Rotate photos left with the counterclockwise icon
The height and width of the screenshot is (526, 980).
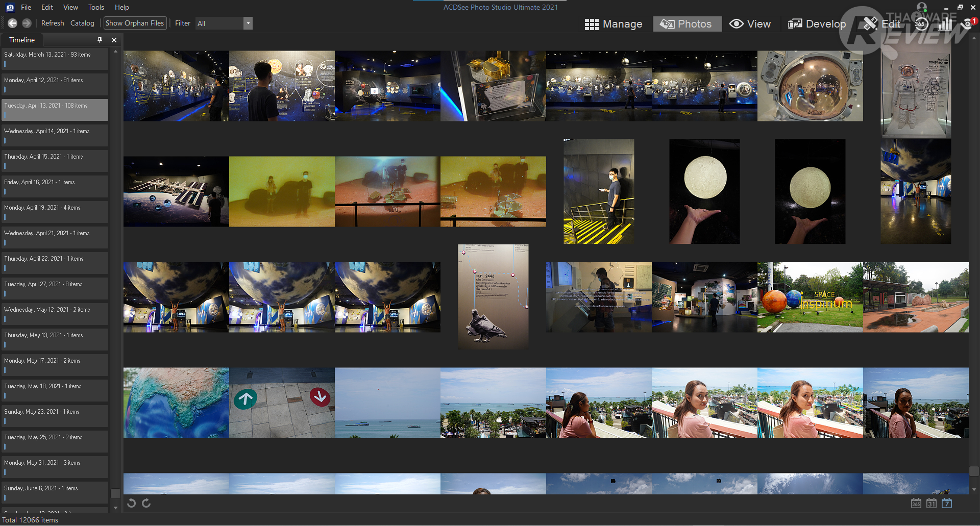pos(132,503)
